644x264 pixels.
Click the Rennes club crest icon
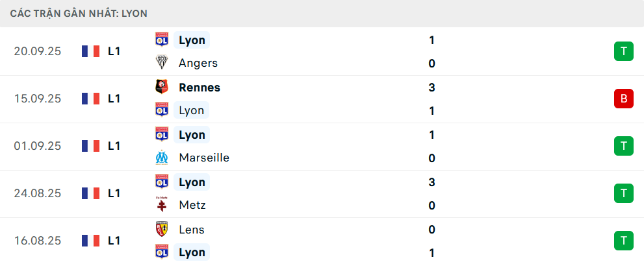[162, 87]
